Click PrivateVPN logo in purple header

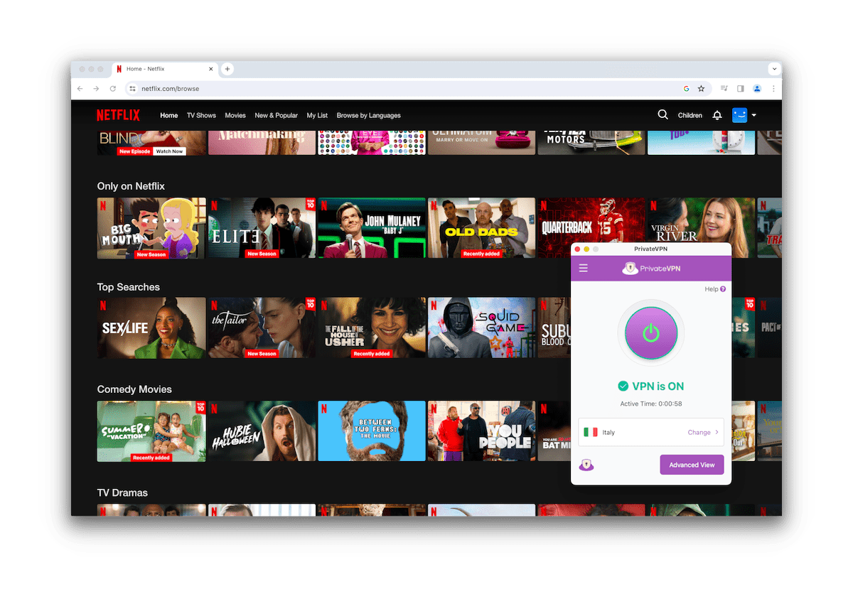(651, 269)
